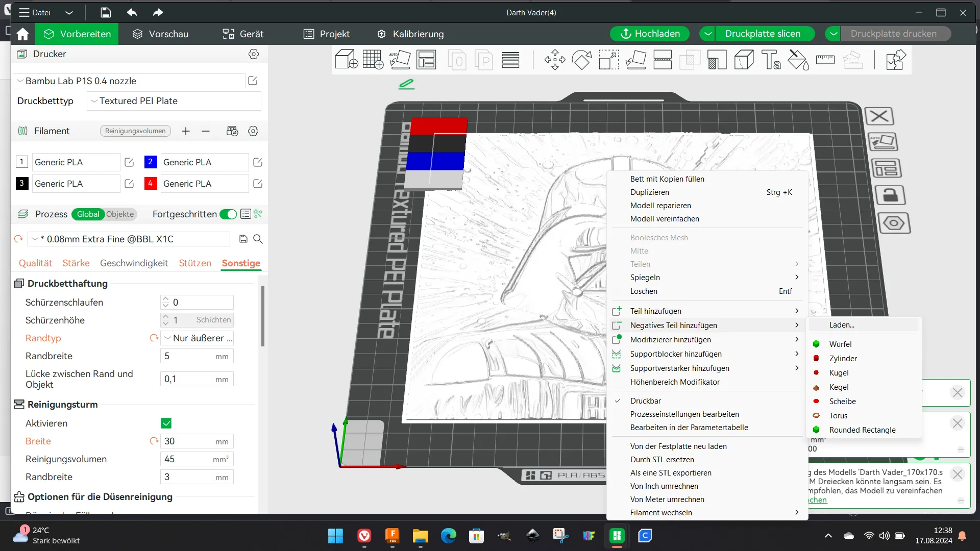This screenshot has height=551, width=980.
Task: Open printer settings gear icon
Action: [x=254, y=54]
